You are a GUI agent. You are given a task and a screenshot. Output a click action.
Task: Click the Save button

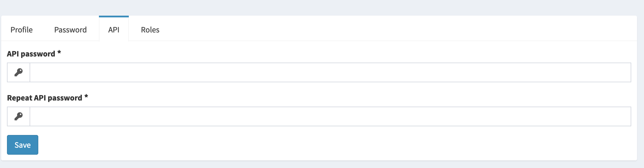click(x=23, y=145)
